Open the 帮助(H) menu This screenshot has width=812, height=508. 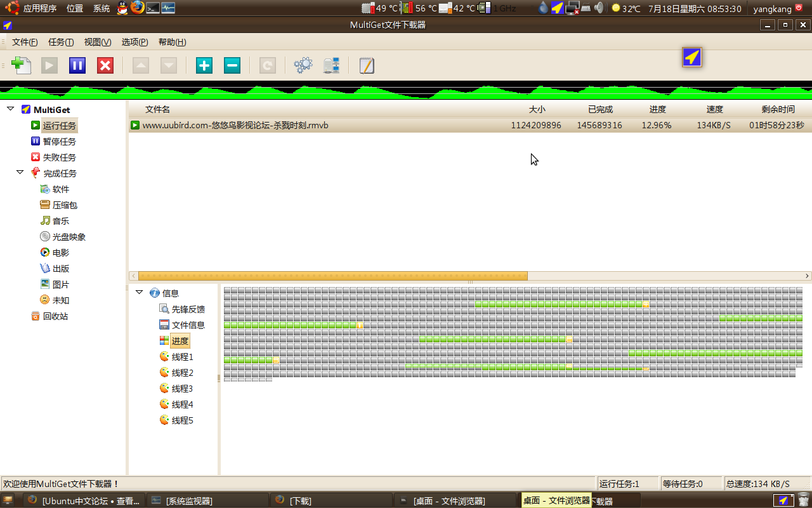pos(172,42)
